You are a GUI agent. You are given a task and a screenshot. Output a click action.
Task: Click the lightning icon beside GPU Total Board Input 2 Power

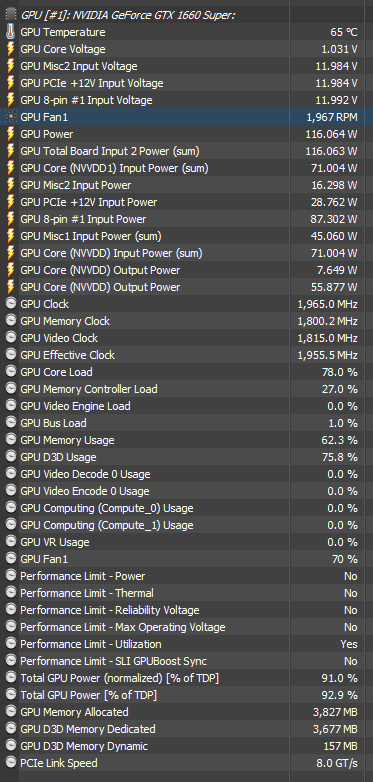point(10,151)
